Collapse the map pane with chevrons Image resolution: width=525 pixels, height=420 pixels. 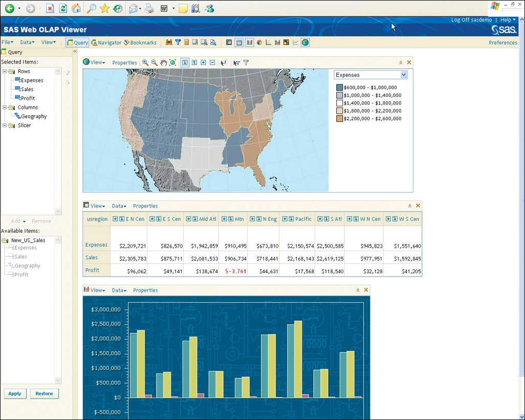point(401,62)
